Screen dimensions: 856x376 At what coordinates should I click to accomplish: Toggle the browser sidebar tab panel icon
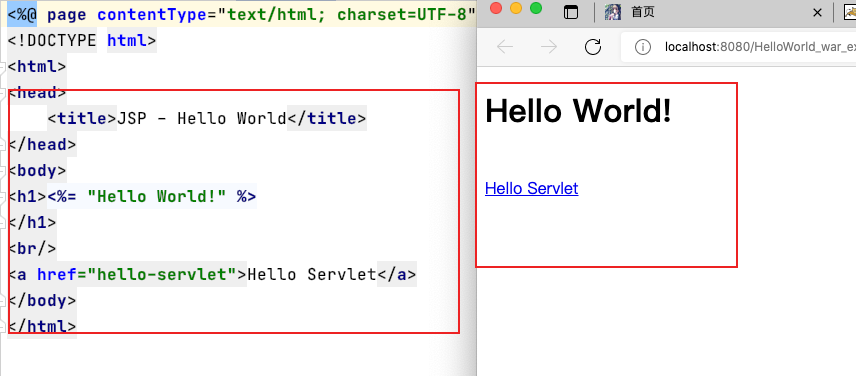coord(570,13)
